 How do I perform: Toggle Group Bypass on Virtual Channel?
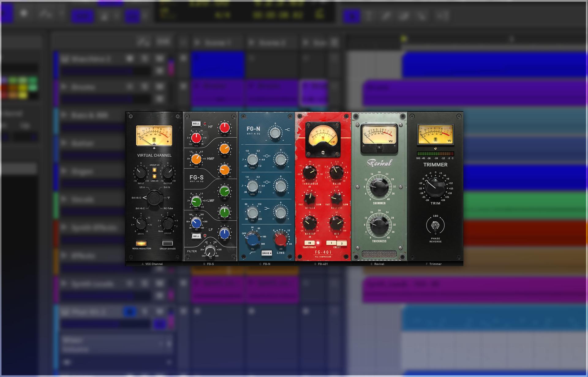point(168,243)
